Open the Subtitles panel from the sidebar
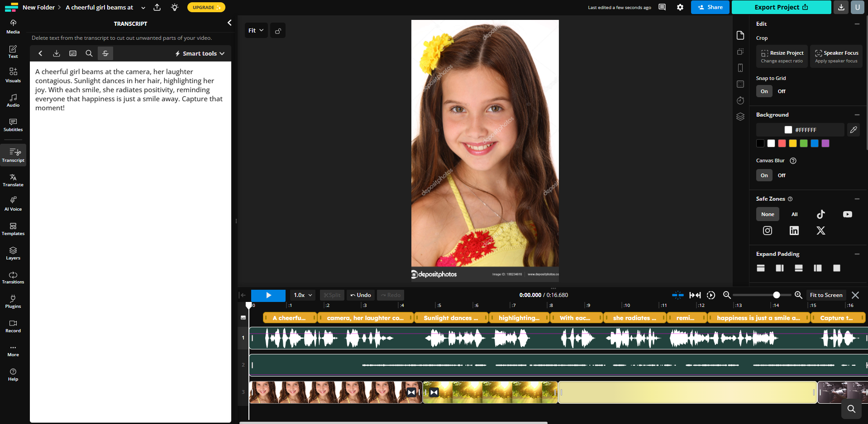Screen dimensions: 868x424 click(13, 125)
